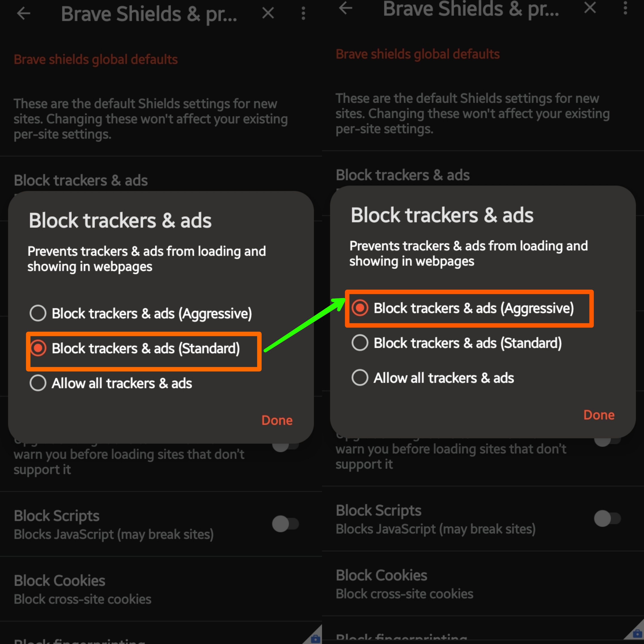Tap the back arrow in left panel
The width and height of the screenshot is (644, 644).
[x=23, y=14]
